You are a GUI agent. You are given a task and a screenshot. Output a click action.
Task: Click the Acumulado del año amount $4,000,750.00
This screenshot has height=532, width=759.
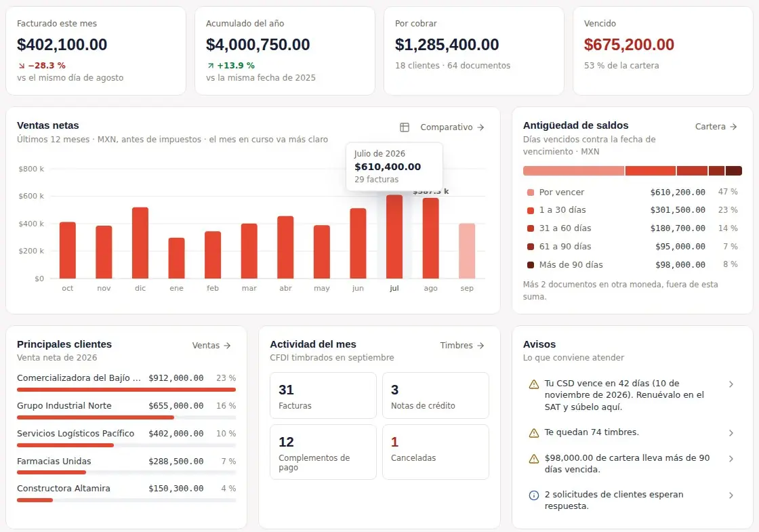258,45
